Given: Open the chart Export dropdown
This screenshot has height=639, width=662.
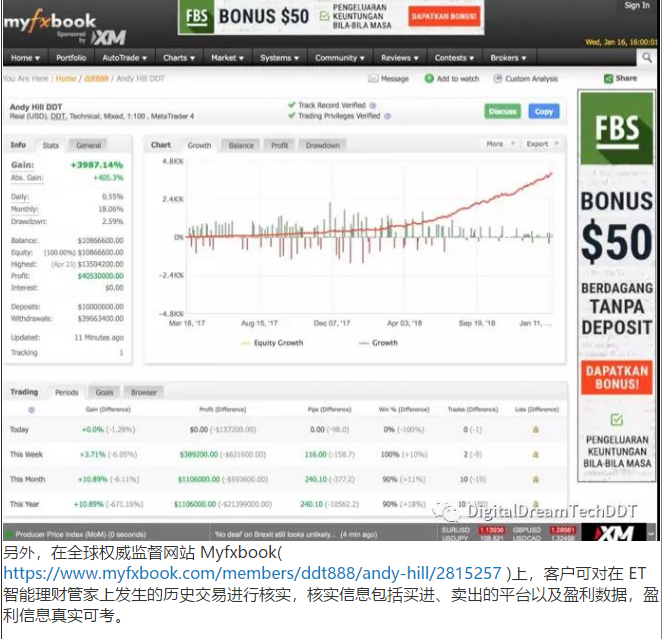Looking at the screenshot, I should click(543, 144).
